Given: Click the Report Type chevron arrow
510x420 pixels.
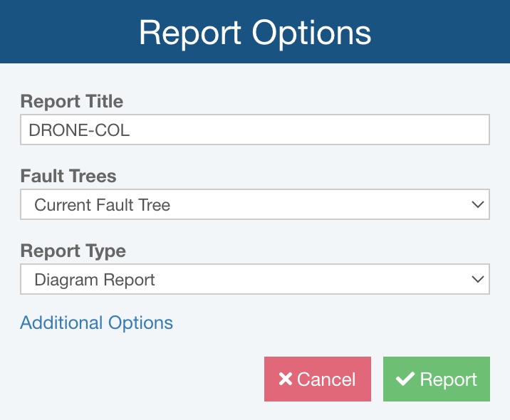Looking at the screenshot, I should pyautogui.click(x=477, y=280).
